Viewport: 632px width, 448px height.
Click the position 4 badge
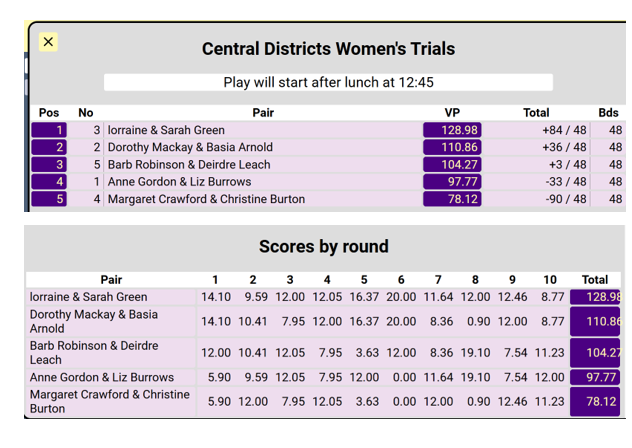(49, 182)
